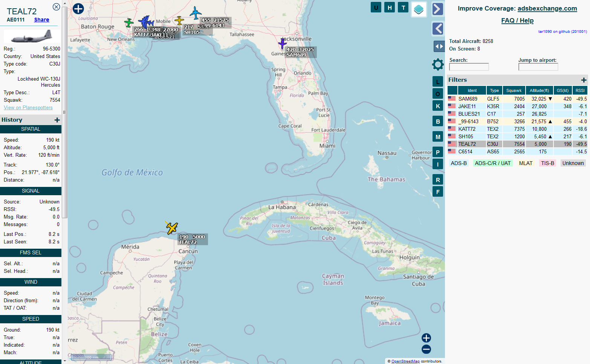
Task: Click the flag column header in table
Action: [452, 90]
